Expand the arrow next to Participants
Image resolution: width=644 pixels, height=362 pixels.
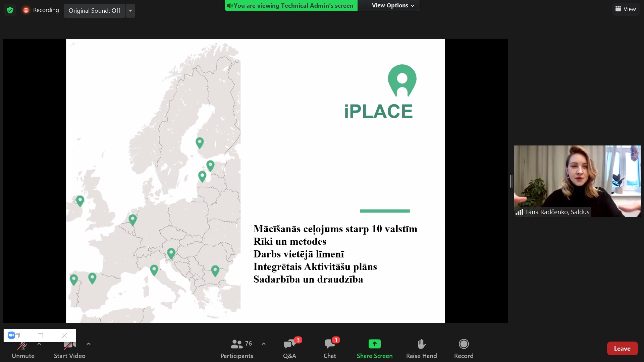264,344
